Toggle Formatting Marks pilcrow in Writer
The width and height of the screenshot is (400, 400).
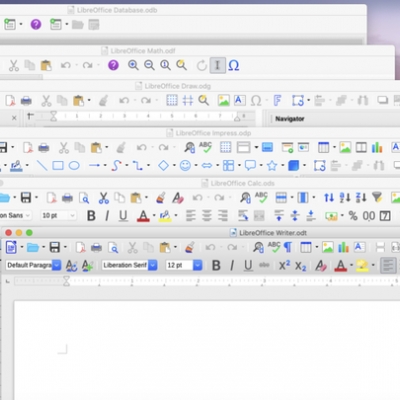[288, 247]
